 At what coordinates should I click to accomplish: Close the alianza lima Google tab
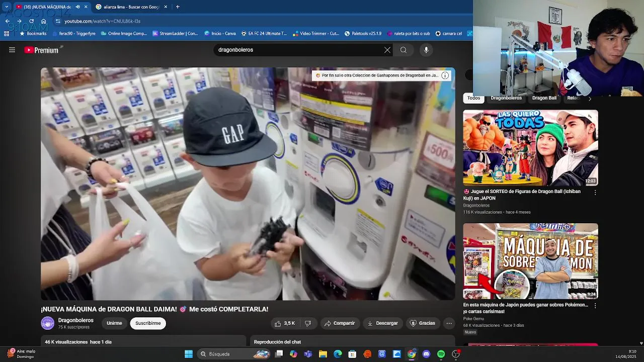tap(166, 7)
